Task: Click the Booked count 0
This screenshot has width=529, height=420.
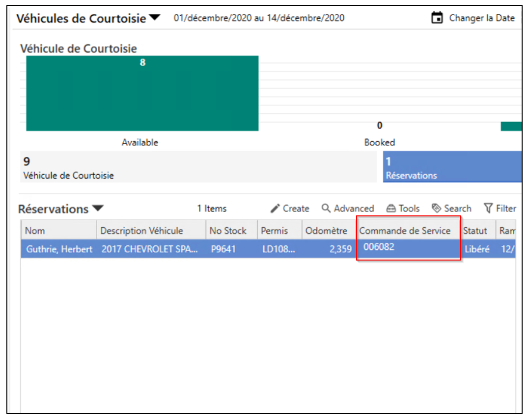Action: coord(380,126)
